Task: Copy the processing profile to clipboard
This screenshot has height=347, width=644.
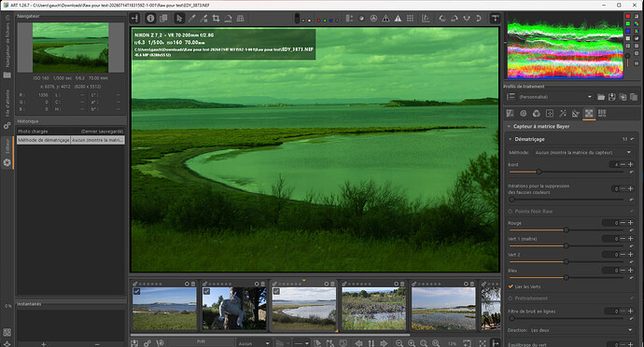Action: pyautogui.click(x=623, y=97)
